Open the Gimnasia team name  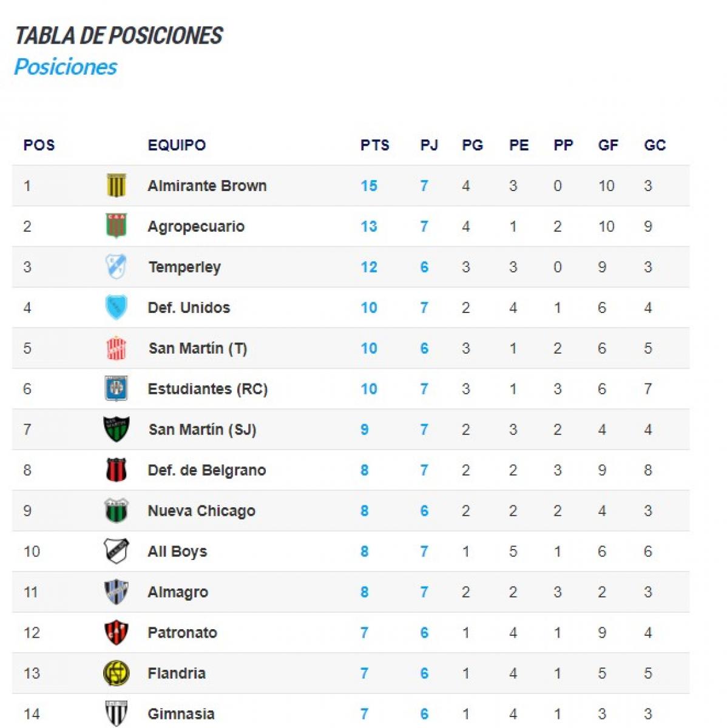coord(181,714)
